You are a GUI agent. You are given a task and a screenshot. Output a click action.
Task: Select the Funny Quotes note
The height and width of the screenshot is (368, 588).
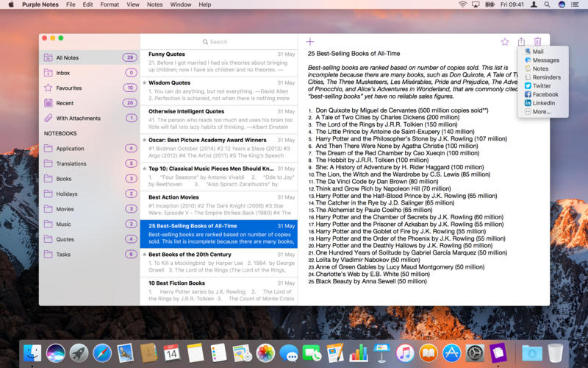[219, 62]
